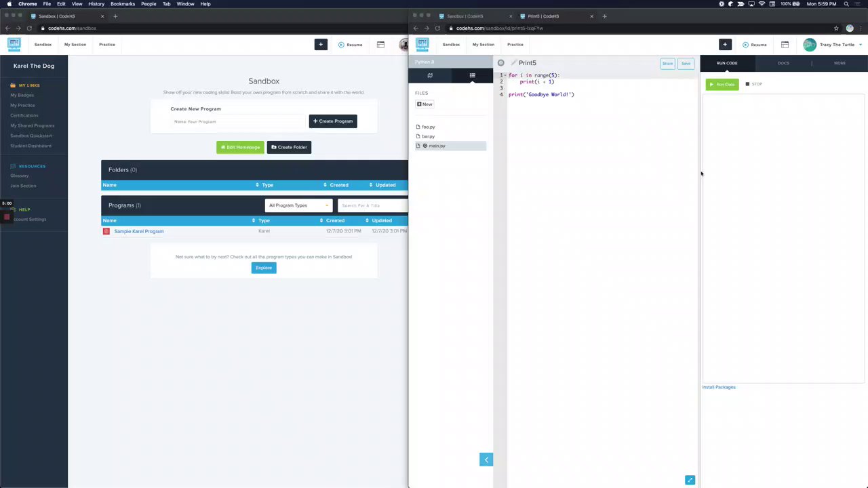Click the New file button
868x488 pixels.
coord(425,104)
